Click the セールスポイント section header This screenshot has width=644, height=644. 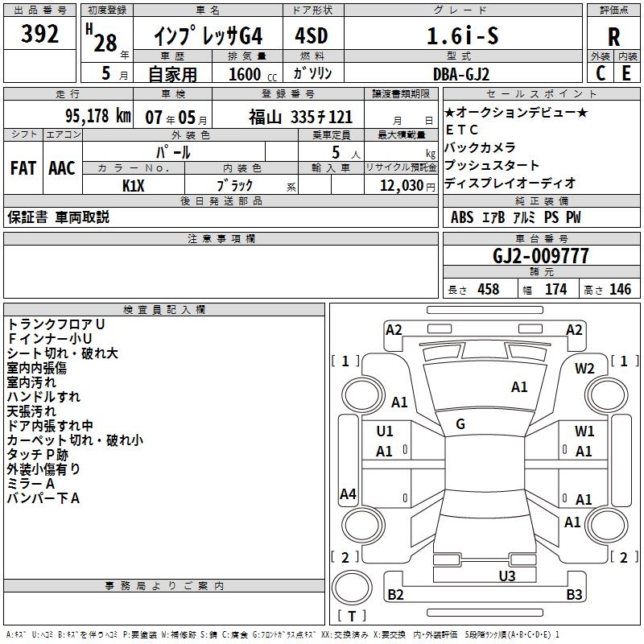point(541,93)
